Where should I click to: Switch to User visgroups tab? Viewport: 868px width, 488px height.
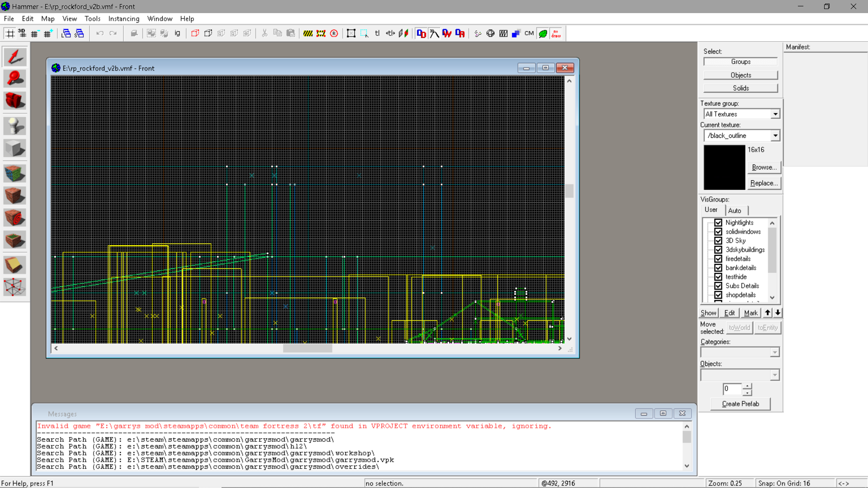(711, 210)
